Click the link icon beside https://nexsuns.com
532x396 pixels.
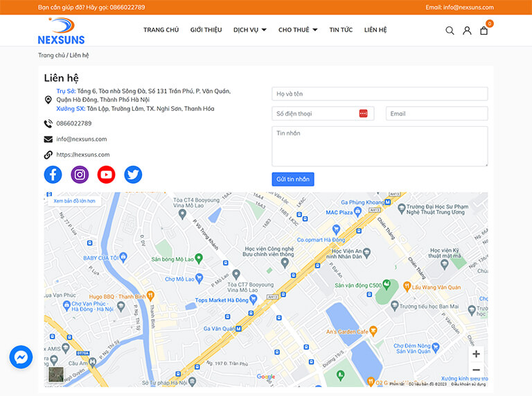(x=48, y=155)
